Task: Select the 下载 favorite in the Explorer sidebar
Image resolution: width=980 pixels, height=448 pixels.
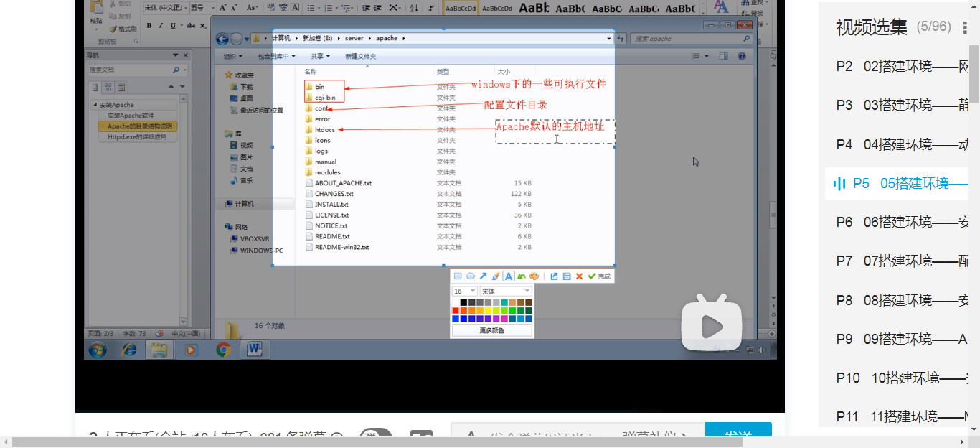Action: click(240, 87)
